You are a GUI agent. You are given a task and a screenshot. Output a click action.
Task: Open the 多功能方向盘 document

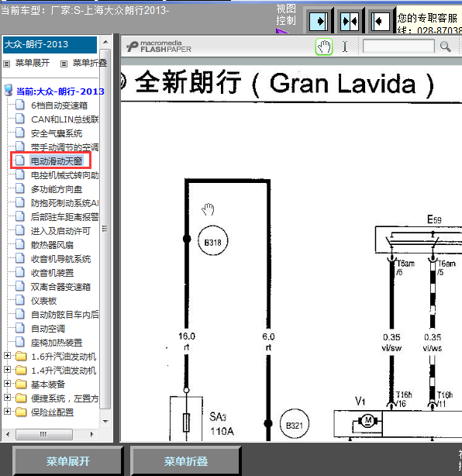point(57,189)
